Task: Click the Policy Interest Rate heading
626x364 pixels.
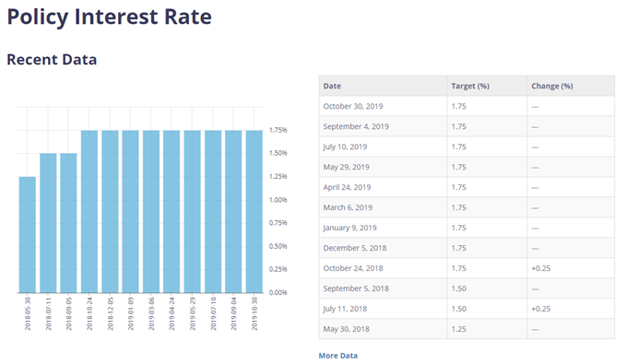Action: coord(110,18)
